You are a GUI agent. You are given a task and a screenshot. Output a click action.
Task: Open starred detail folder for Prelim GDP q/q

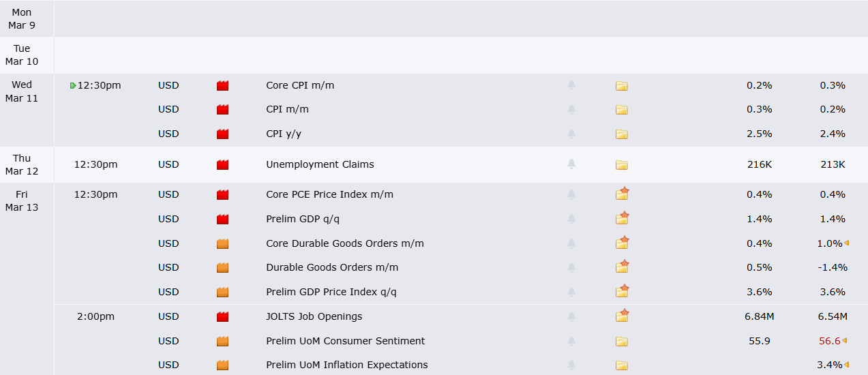pyautogui.click(x=621, y=219)
